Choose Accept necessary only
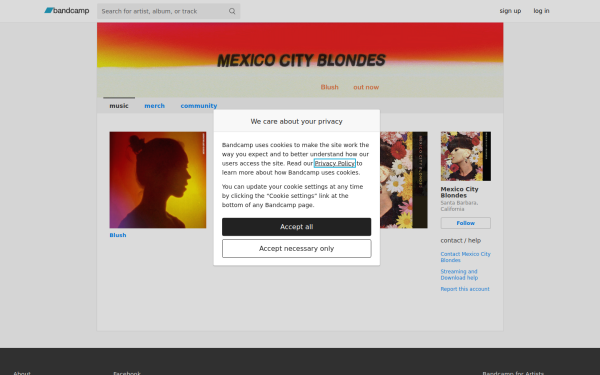600x375 pixels. 296,249
